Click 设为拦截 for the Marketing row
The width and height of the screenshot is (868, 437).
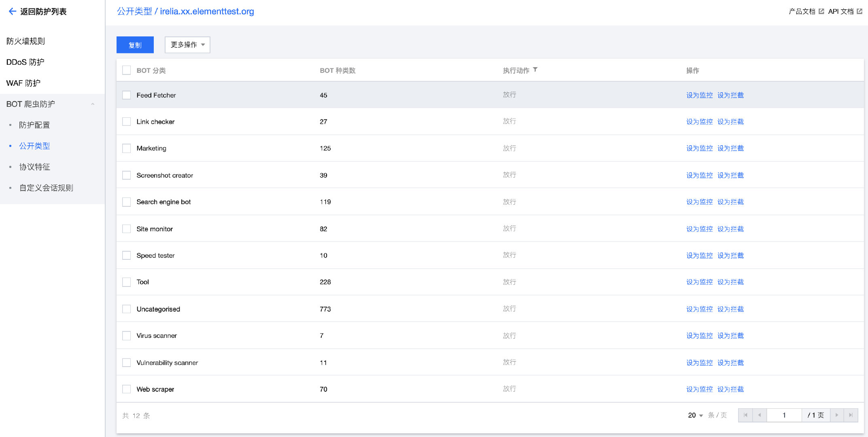[730, 148]
